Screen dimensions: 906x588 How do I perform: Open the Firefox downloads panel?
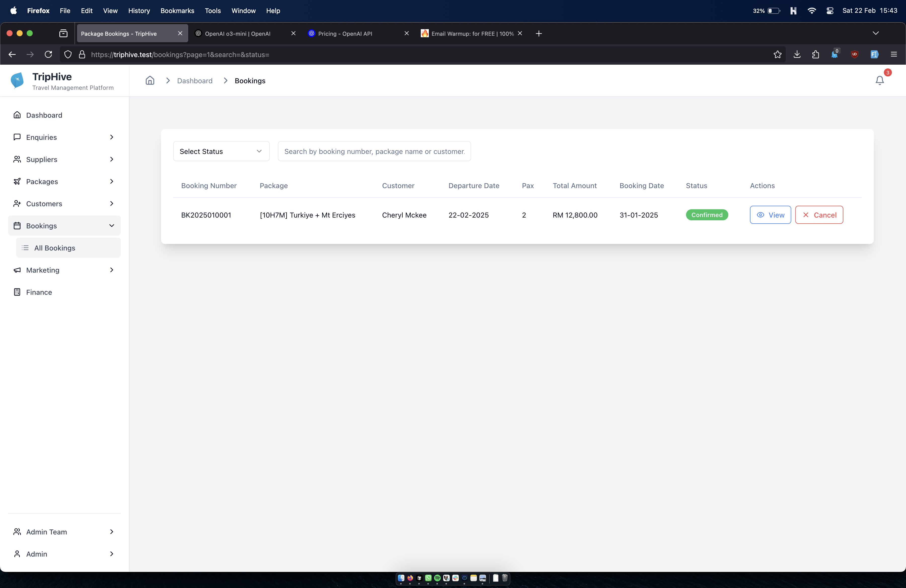(797, 54)
